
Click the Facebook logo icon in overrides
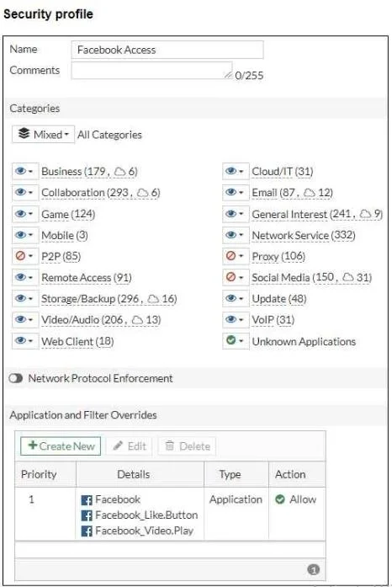pos(87,499)
